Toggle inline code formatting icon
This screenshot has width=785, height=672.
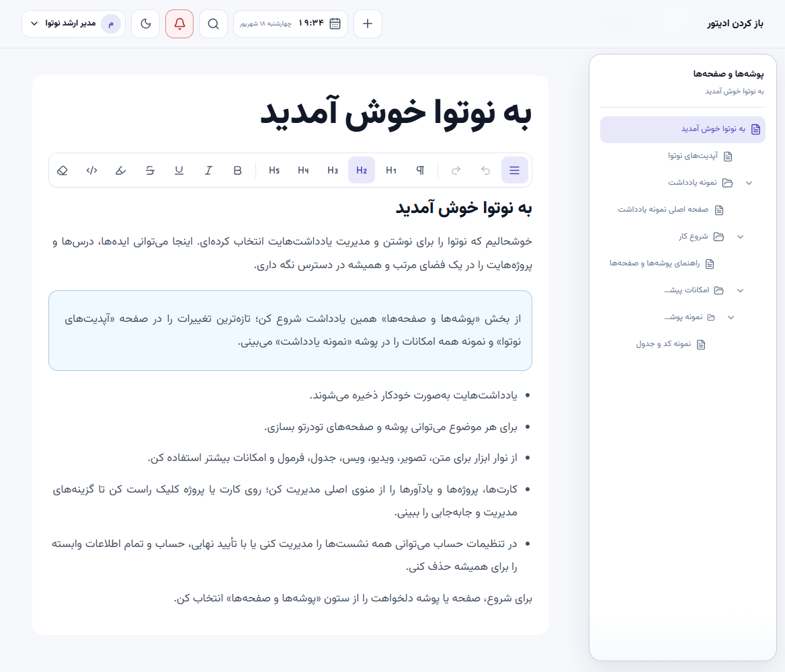click(91, 170)
